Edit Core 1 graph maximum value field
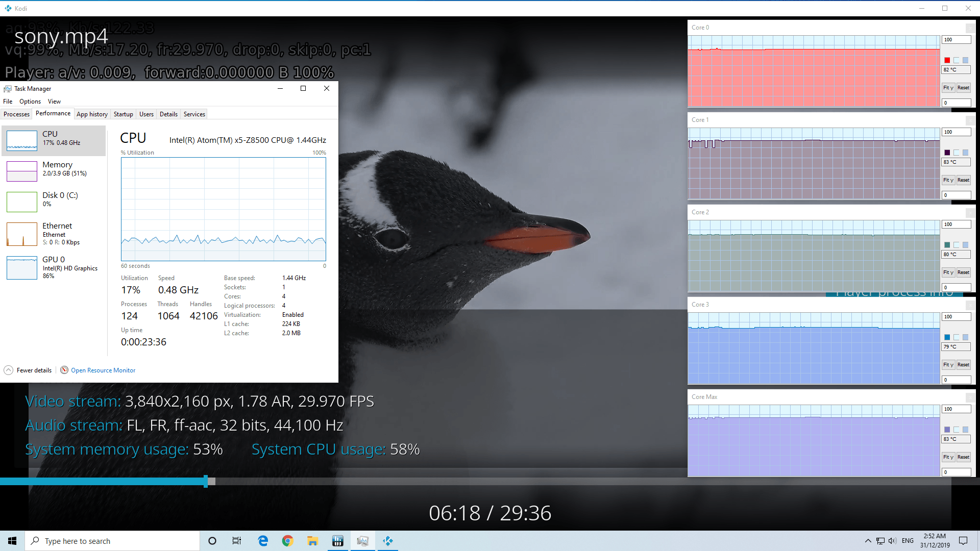980x551 pixels. [956, 132]
